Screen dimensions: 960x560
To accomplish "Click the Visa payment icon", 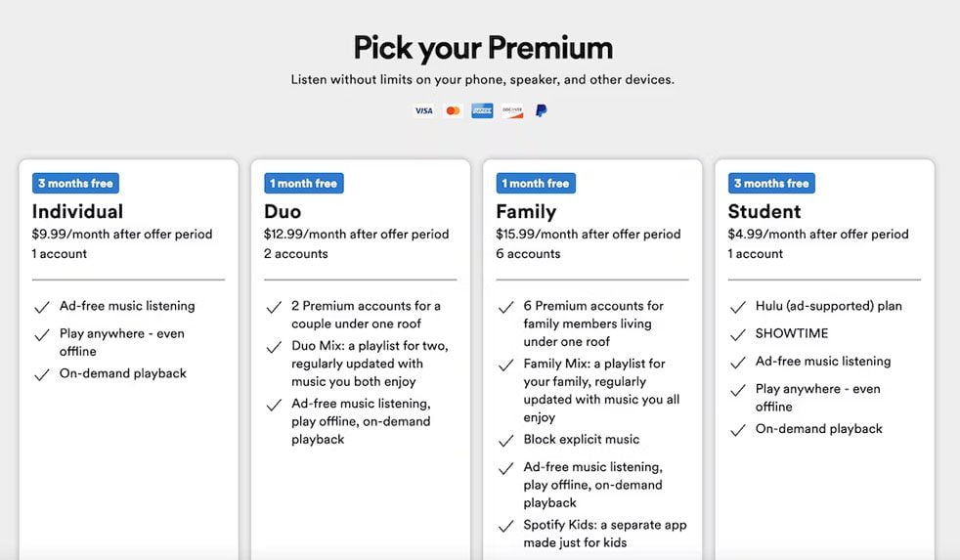I will [x=423, y=111].
